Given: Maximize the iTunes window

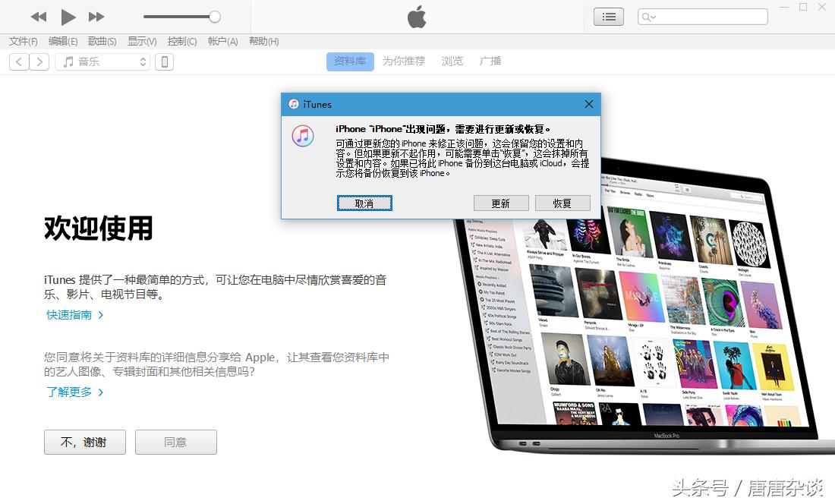Looking at the screenshot, I should click(x=803, y=7).
